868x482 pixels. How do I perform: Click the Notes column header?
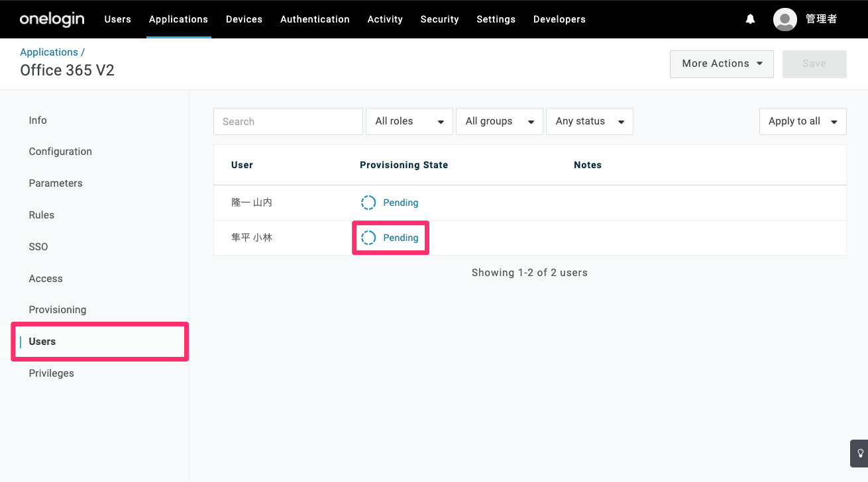pyautogui.click(x=588, y=165)
